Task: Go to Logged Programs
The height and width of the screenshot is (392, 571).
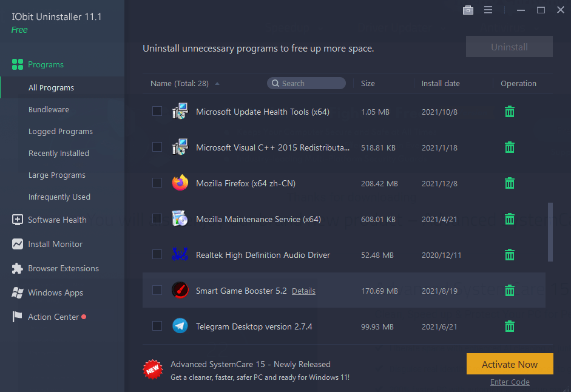Action: [x=61, y=132]
